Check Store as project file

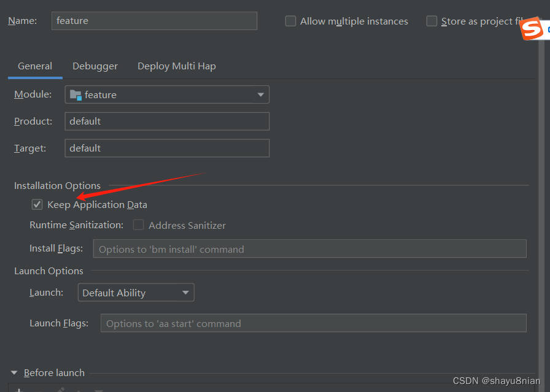pos(432,21)
